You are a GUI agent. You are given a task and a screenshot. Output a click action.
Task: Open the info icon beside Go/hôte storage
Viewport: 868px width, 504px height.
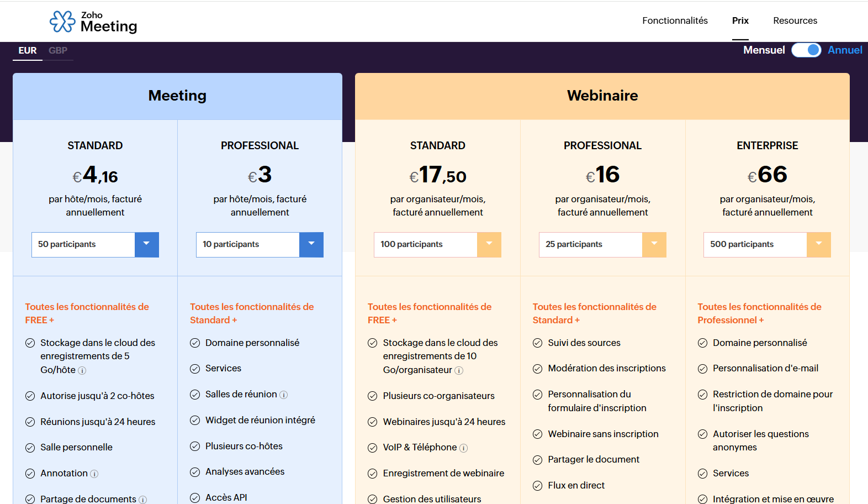pos(82,371)
